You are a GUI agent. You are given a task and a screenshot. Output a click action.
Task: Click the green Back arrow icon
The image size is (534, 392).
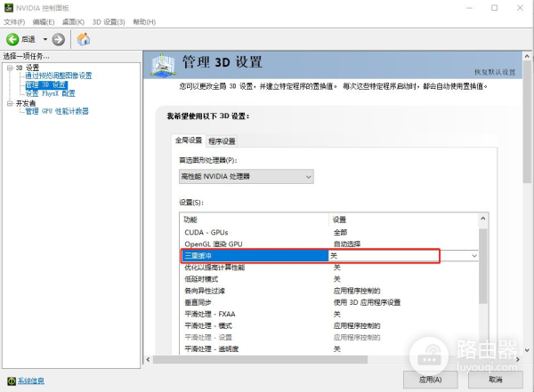[12, 39]
